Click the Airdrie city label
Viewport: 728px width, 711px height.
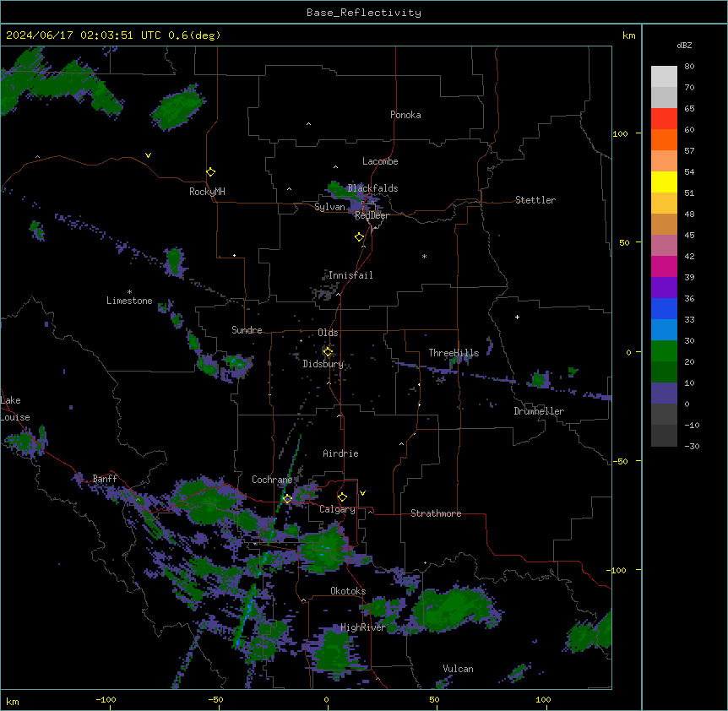tap(340, 453)
